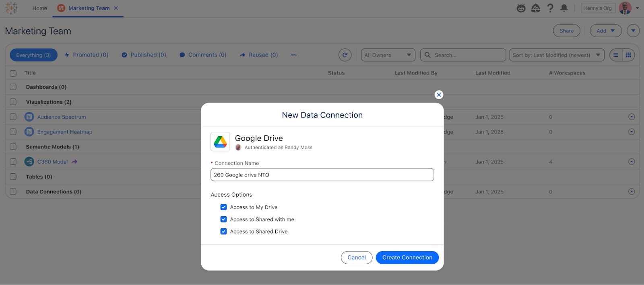Disable Access to Shared Drive checkbox

pos(224,232)
